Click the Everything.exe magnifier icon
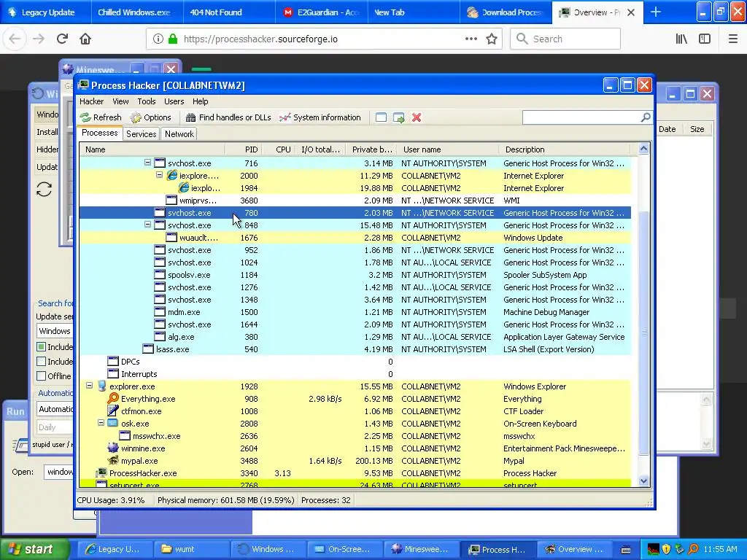The height and width of the screenshot is (560, 747). click(113, 399)
